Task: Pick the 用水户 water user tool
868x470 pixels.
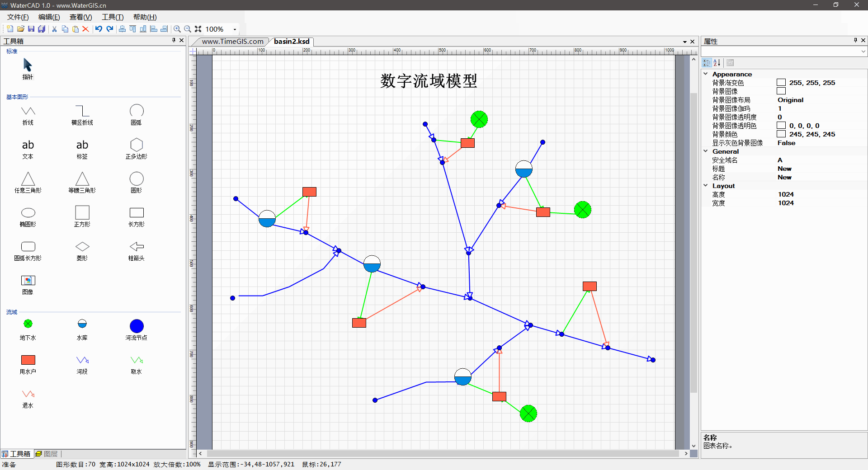Action: [28, 360]
